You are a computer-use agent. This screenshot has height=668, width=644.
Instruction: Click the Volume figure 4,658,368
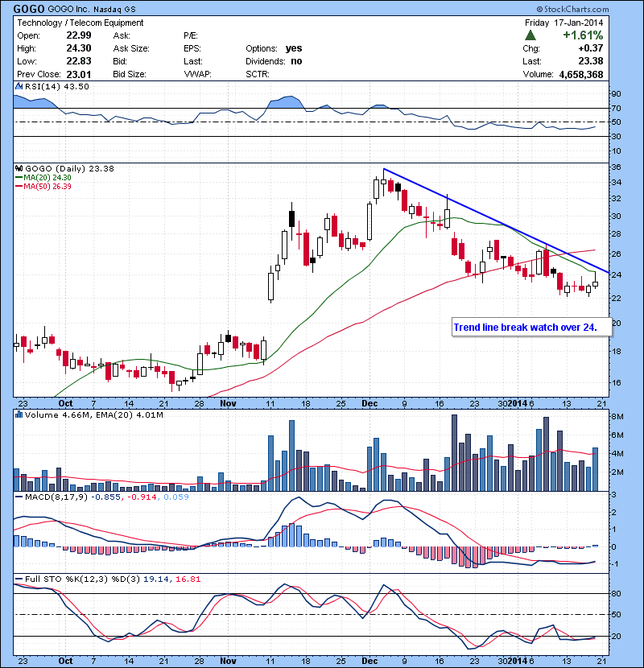point(581,75)
